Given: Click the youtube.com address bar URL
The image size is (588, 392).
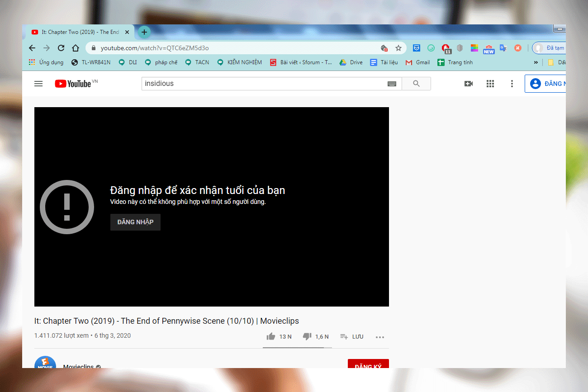Looking at the screenshot, I should [x=155, y=48].
